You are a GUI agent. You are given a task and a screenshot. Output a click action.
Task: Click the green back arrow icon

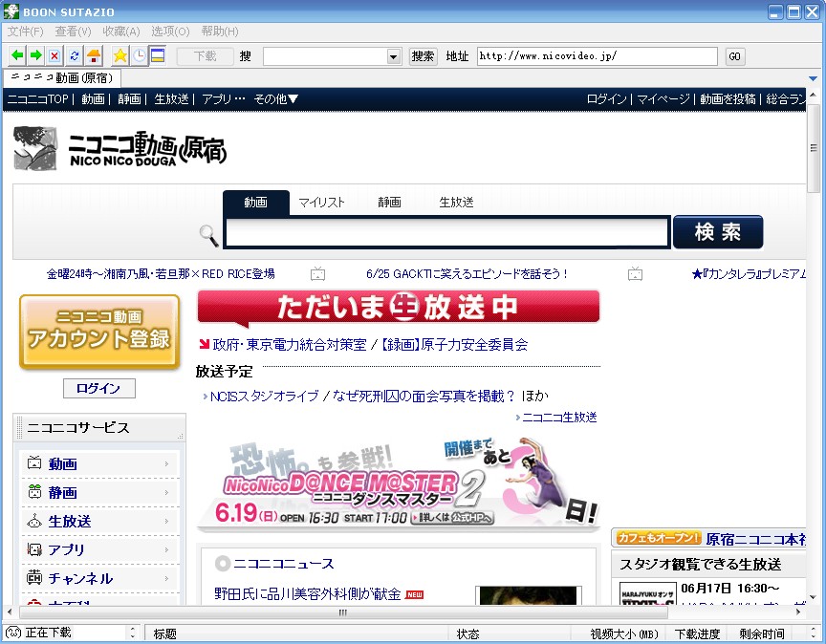click(17, 55)
